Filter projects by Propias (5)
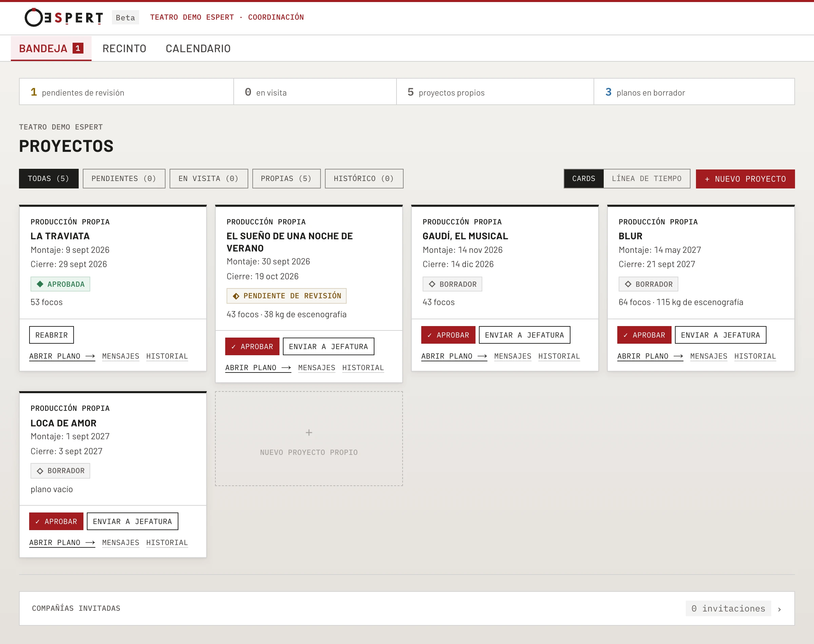This screenshot has height=644, width=814. pos(286,178)
